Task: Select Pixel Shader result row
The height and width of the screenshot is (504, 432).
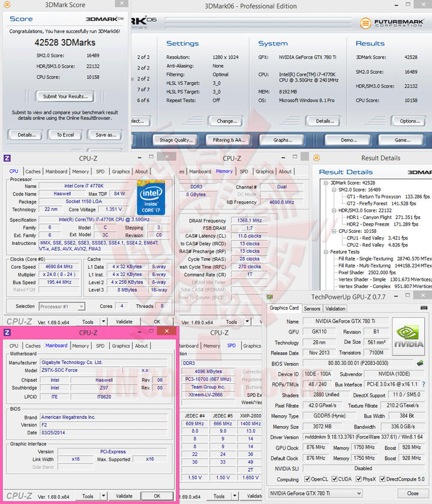Action: pos(367,272)
